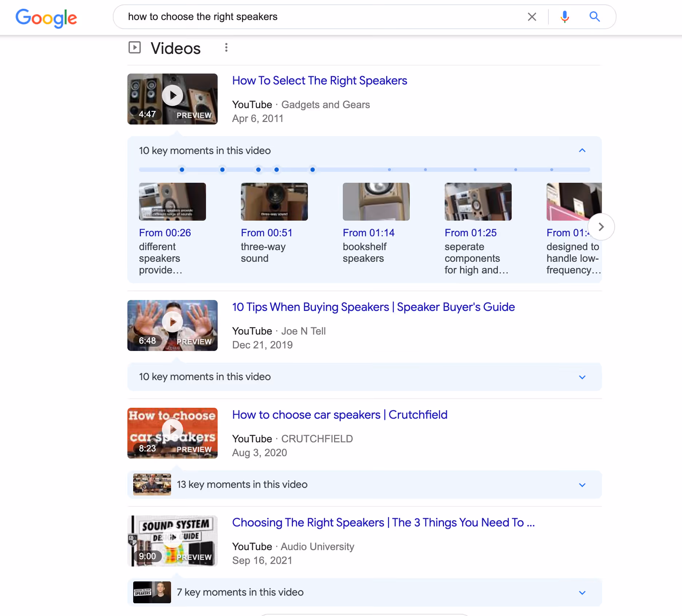The width and height of the screenshot is (682, 616).
Task: Open the bookshelf speakers key moment thumbnail
Action: [x=376, y=202]
